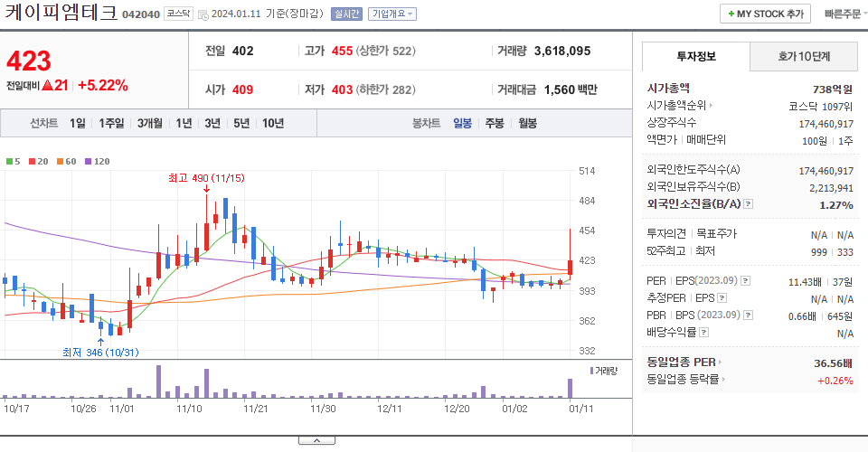Click the +0.26% industry change value
868x452 pixels.
point(835,381)
